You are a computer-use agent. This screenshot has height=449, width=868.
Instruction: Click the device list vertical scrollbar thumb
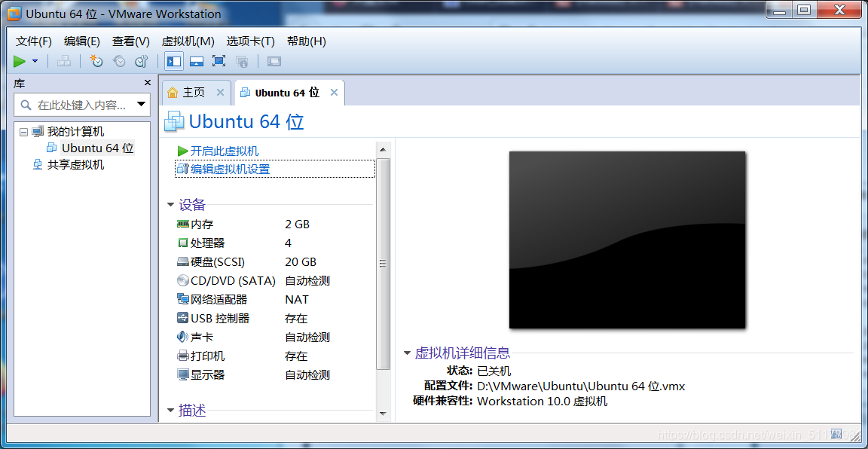(383, 264)
